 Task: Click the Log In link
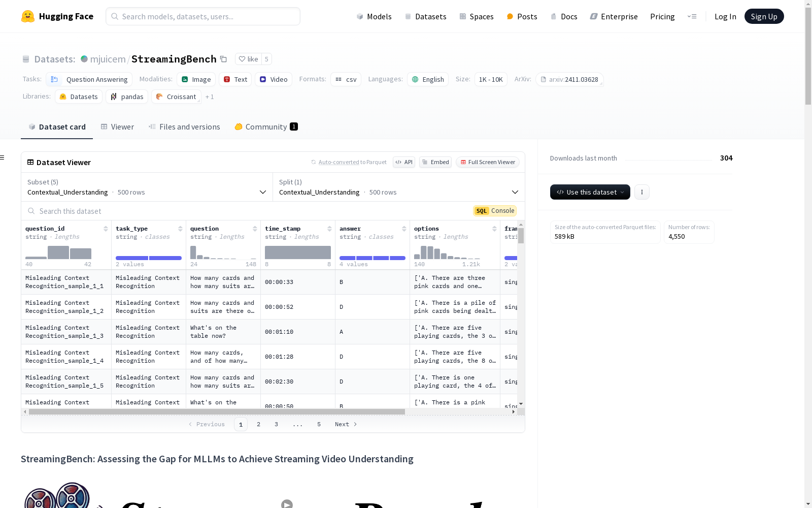[x=725, y=16]
